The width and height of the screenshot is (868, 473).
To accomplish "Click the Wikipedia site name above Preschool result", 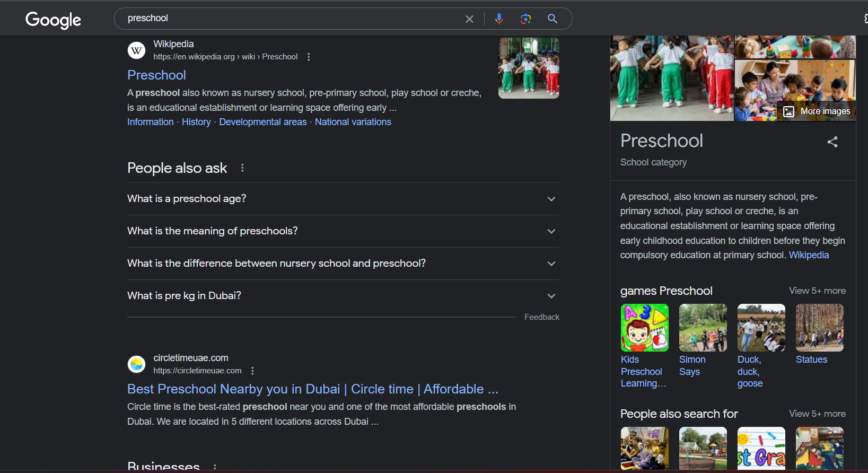I will 173,44.
